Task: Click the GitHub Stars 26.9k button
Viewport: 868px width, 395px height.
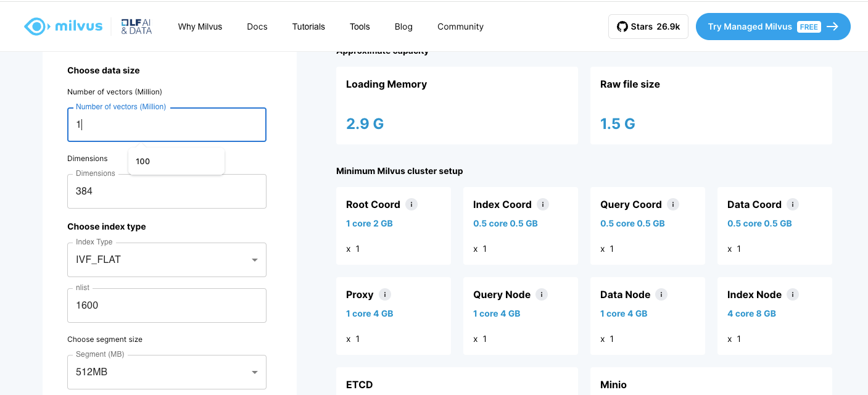Action: 648,27
